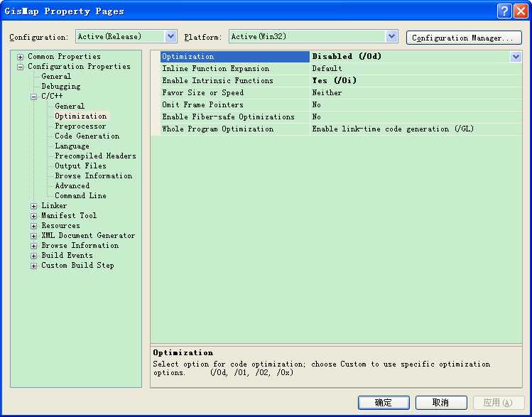This screenshot has height=417, width=532.
Task: Select the Output Files page
Action: [80, 166]
